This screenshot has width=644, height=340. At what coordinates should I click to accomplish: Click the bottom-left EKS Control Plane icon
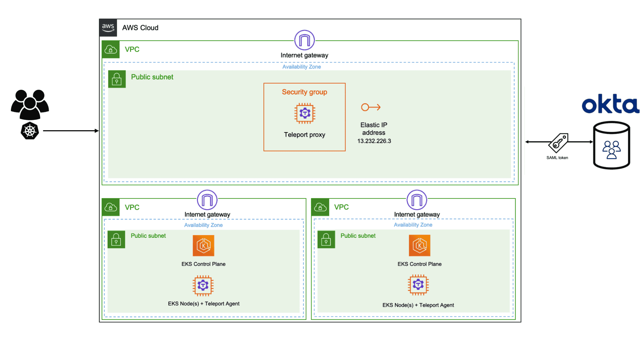click(203, 246)
